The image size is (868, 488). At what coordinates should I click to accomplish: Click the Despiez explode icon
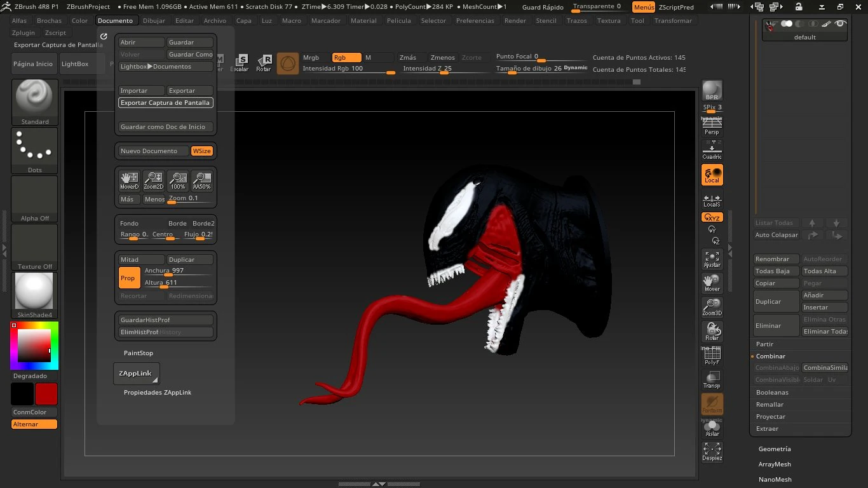coord(712,452)
